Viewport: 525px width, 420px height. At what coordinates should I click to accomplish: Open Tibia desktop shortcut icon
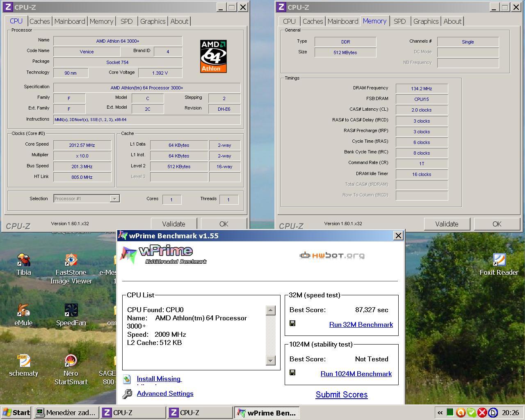pyautogui.click(x=23, y=260)
